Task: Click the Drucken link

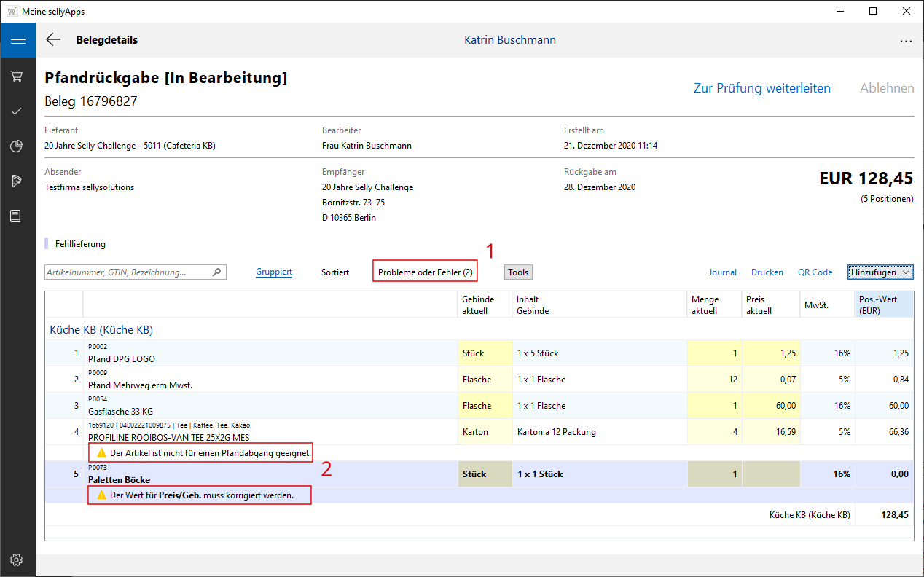Action: click(767, 272)
